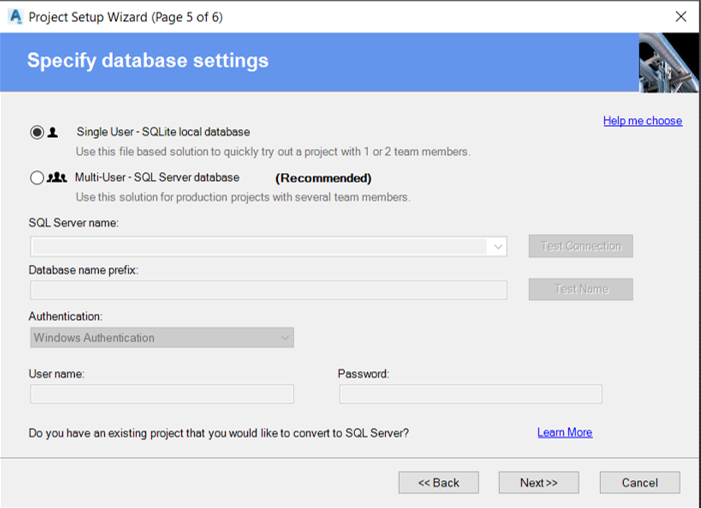This screenshot has width=701, height=508.
Task: Close the wizard window with X
Action: [x=681, y=17]
